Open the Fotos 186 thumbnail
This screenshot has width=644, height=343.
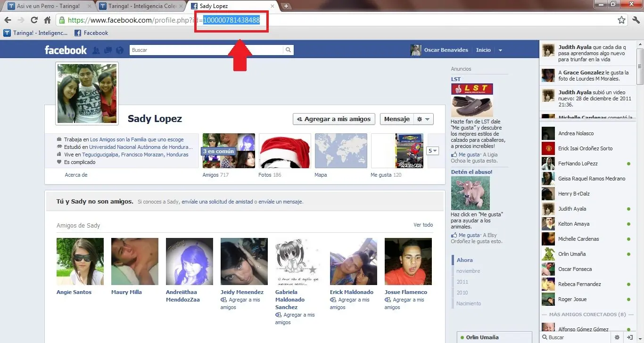coord(285,151)
